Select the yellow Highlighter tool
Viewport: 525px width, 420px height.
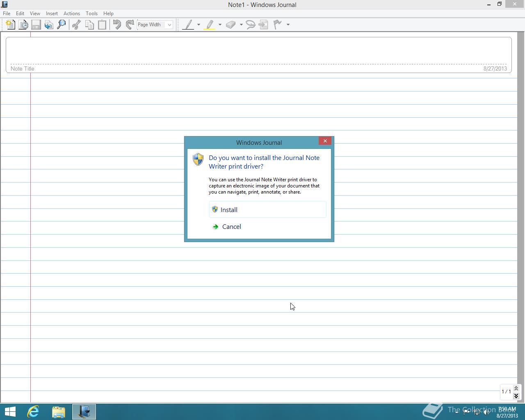(210, 25)
